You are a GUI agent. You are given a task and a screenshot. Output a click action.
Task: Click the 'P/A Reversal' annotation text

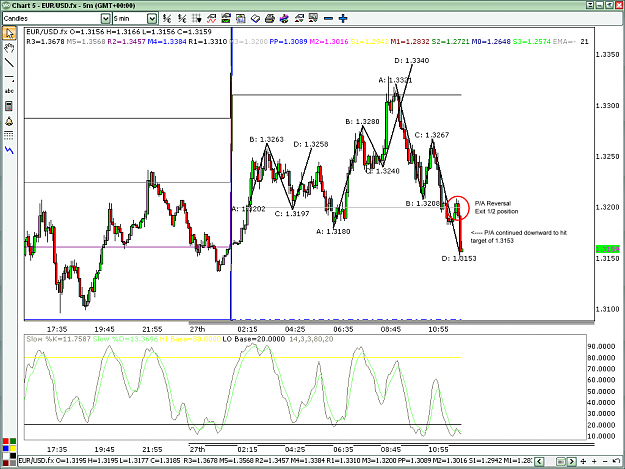493,204
